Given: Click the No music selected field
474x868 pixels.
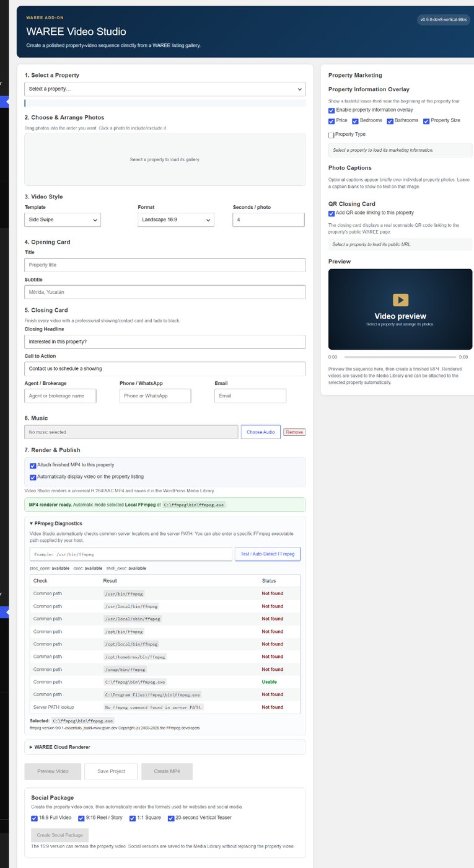Looking at the screenshot, I should 131,432.
